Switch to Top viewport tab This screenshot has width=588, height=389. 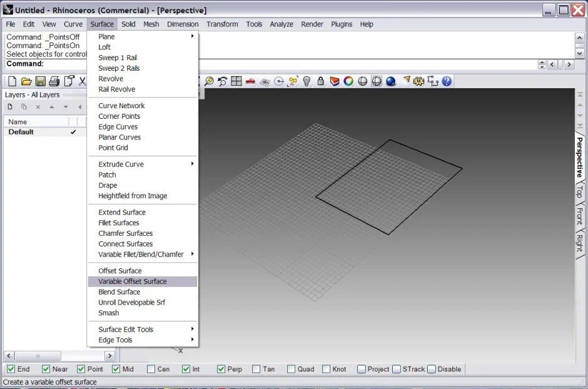[579, 191]
